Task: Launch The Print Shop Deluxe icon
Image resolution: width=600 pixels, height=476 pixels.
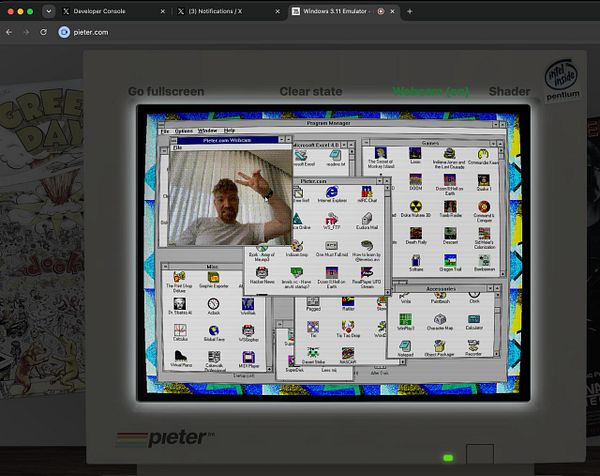Action: (x=179, y=282)
